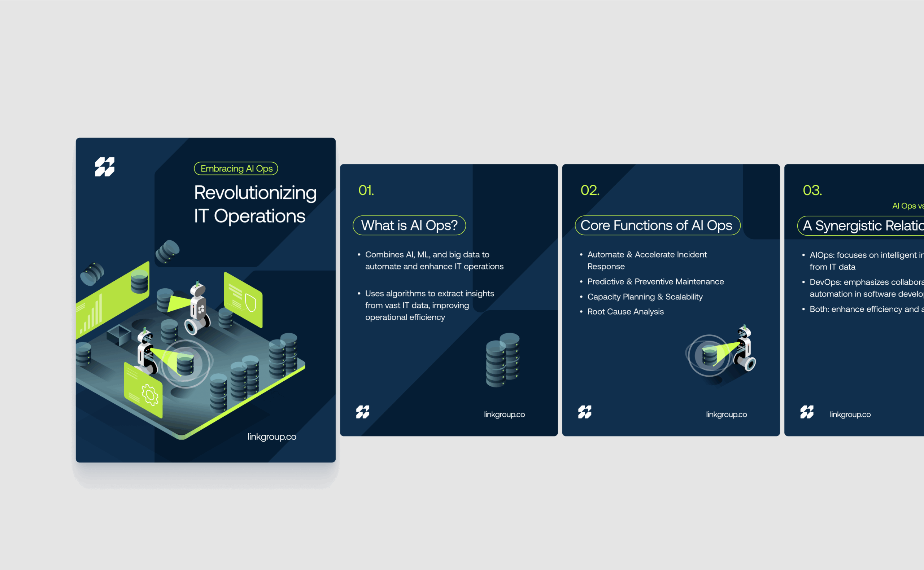924x570 pixels.
Task: Select the 'What is AI Ops?' heading pill
Action: (x=409, y=225)
